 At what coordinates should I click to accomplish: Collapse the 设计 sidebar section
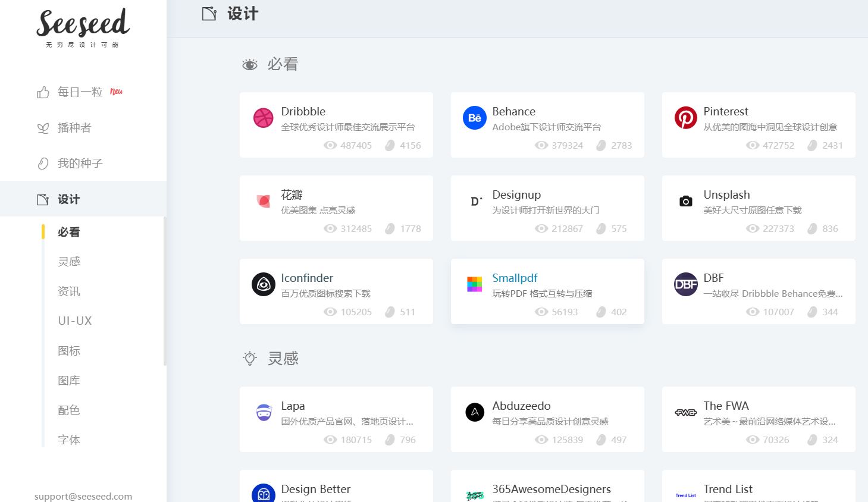(68, 199)
